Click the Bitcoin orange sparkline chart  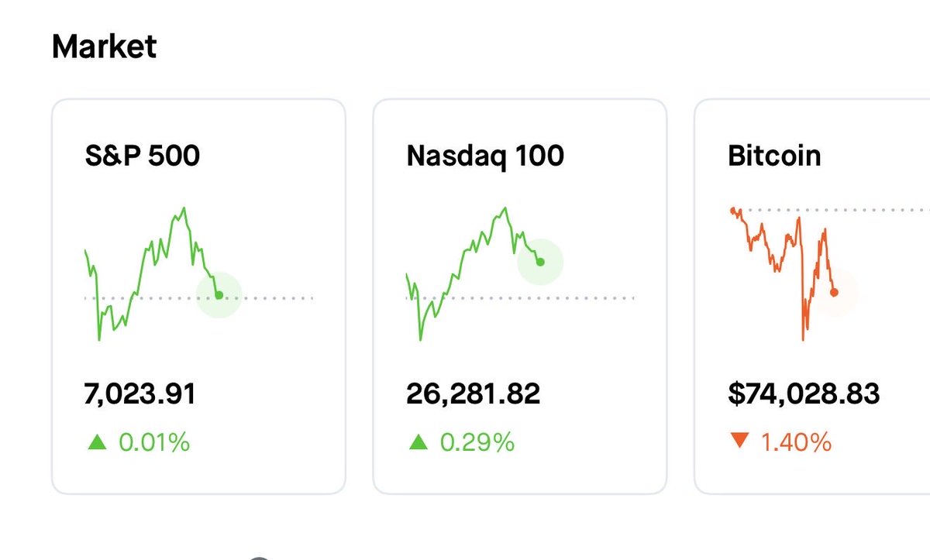coord(775,256)
